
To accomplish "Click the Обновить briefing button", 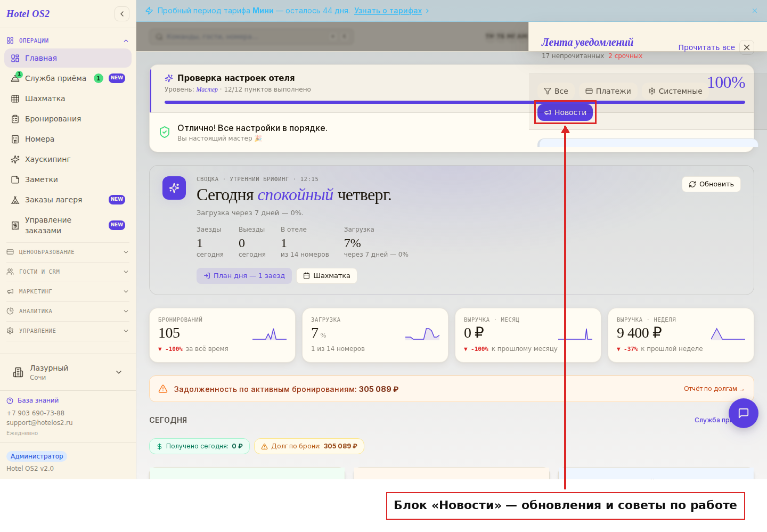I will pos(711,184).
